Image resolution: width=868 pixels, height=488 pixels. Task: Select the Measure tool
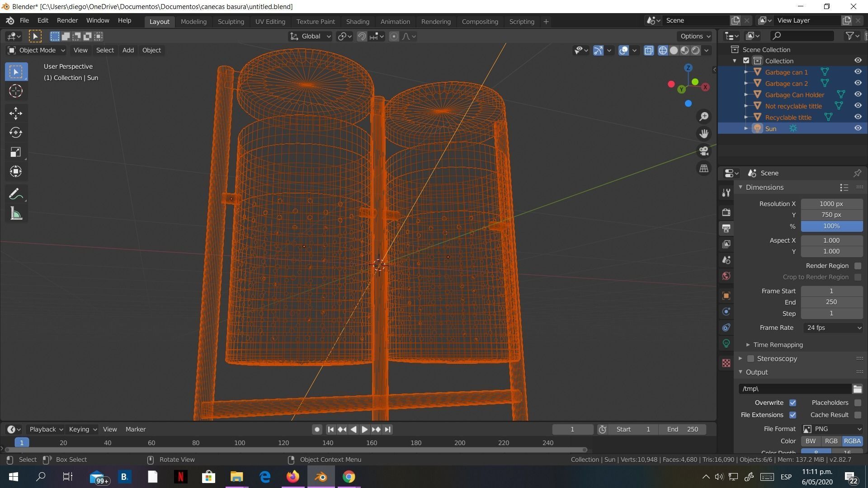click(16, 214)
